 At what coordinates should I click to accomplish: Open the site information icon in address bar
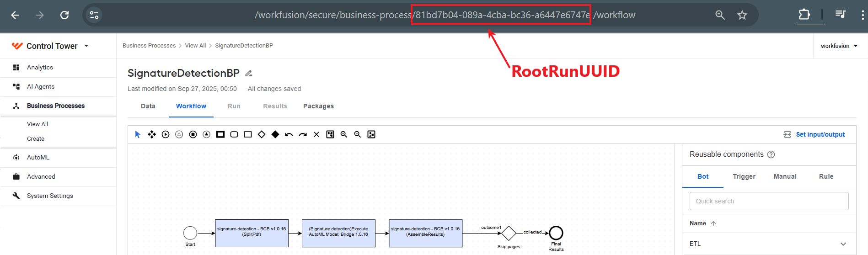[x=94, y=15]
